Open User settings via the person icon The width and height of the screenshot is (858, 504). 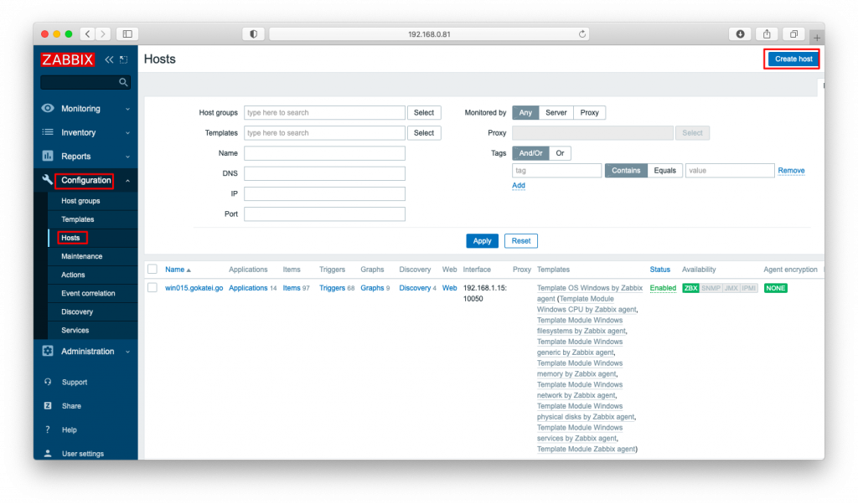tap(48, 453)
